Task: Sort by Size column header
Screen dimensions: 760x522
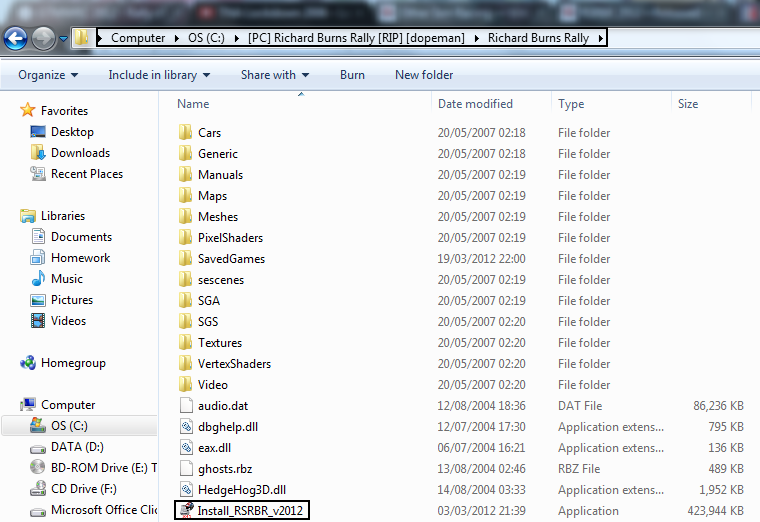Action: pyautogui.click(x=688, y=104)
